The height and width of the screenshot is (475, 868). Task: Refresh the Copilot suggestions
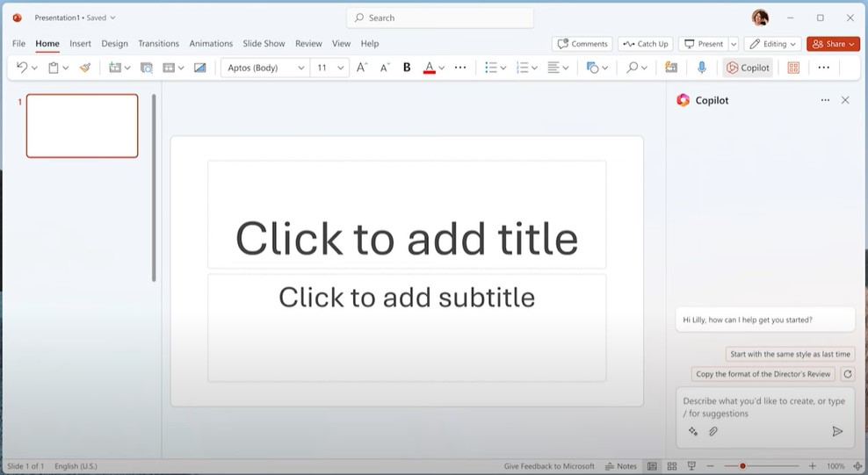[x=847, y=374]
